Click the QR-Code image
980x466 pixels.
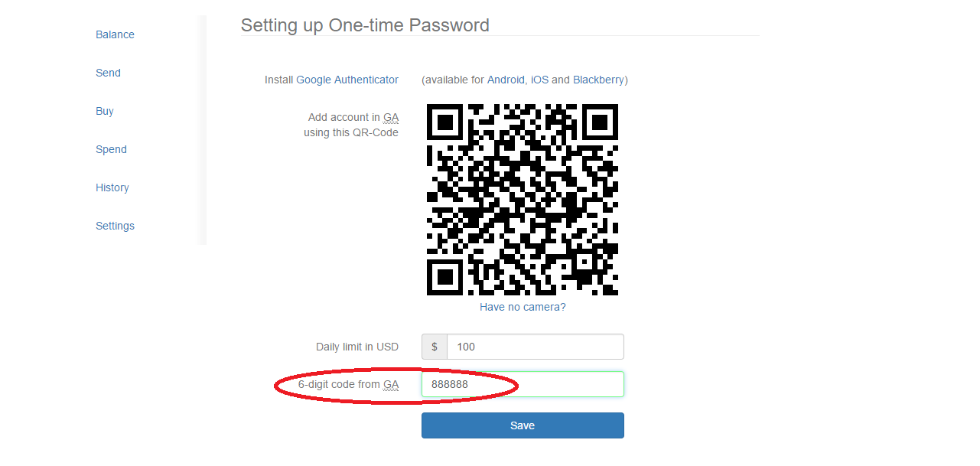[523, 200]
